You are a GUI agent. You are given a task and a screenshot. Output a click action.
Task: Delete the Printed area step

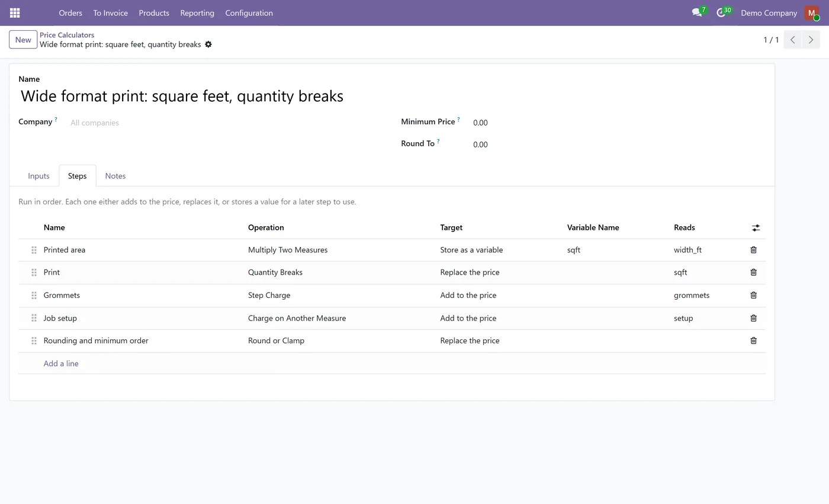[753, 250]
